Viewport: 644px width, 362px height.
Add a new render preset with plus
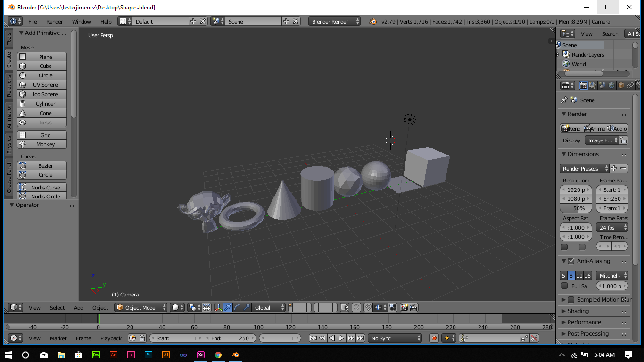[x=614, y=168]
